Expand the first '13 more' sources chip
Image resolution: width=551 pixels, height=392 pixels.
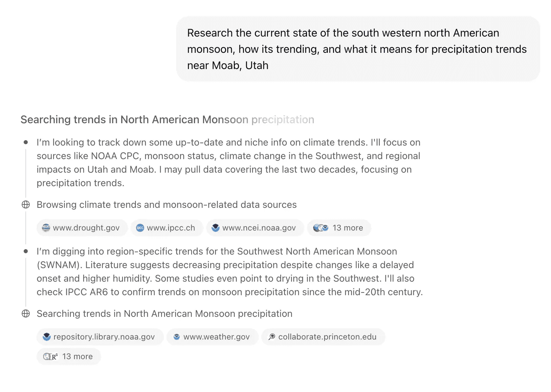(x=339, y=228)
